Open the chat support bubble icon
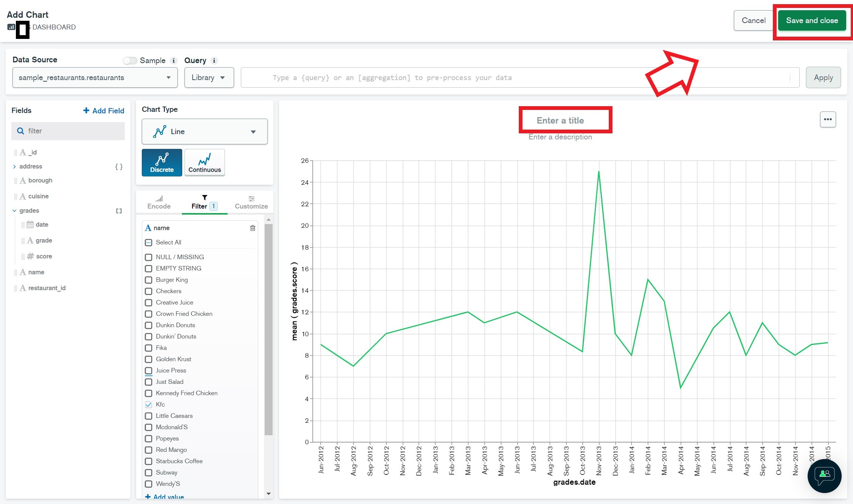Image resolution: width=853 pixels, height=504 pixels. click(824, 475)
